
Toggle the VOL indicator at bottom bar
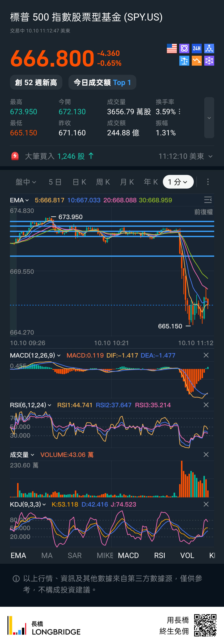tap(187, 556)
